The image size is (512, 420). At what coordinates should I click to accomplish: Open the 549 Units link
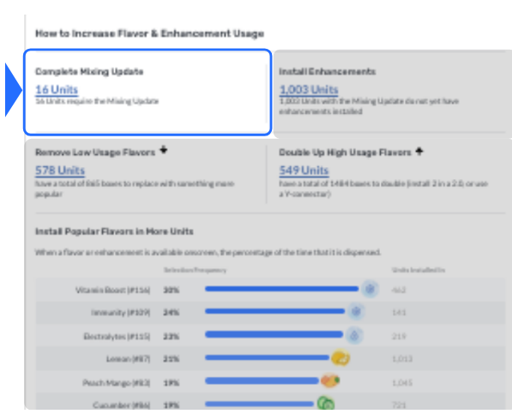click(304, 171)
